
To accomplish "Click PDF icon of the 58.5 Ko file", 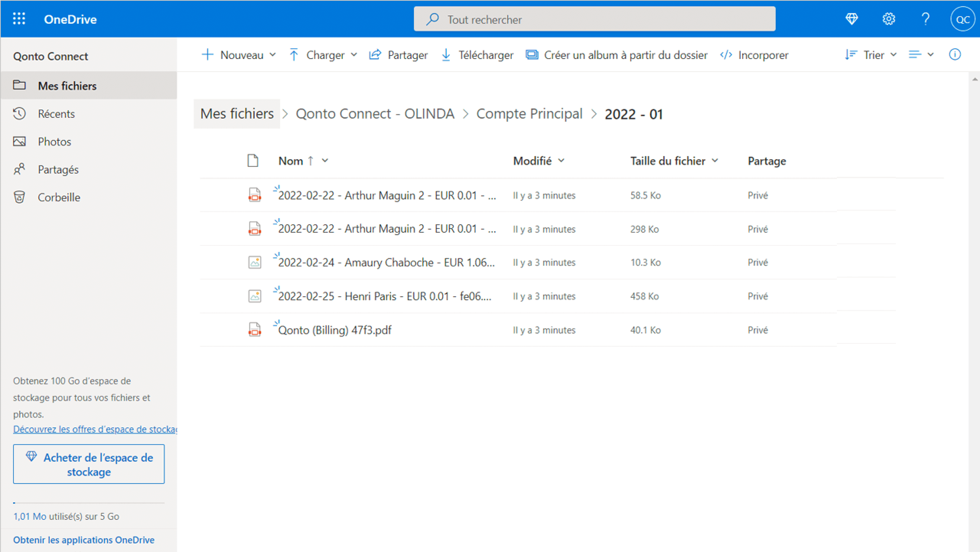I will tap(255, 195).
